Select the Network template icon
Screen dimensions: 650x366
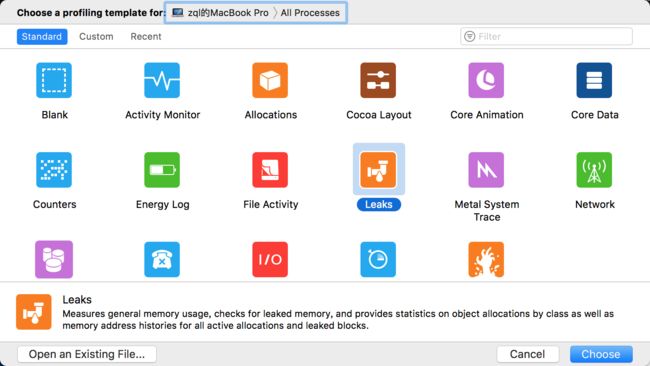point(594,170)
